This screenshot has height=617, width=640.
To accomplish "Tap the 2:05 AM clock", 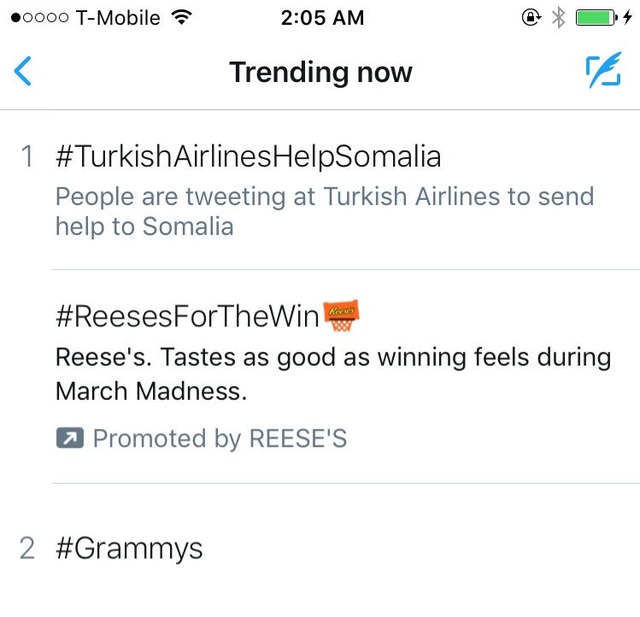I will pos(322,18).
